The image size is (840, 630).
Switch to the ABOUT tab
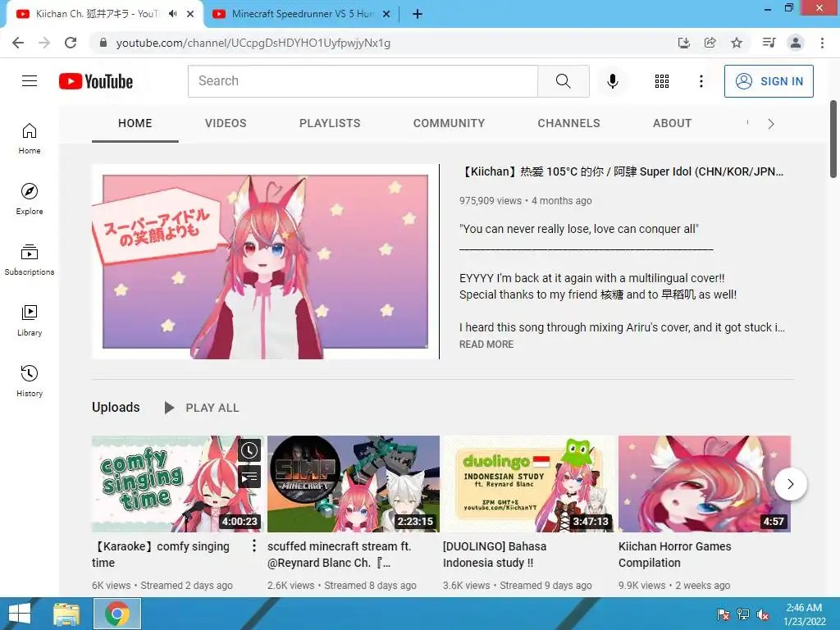coord(673,123)
